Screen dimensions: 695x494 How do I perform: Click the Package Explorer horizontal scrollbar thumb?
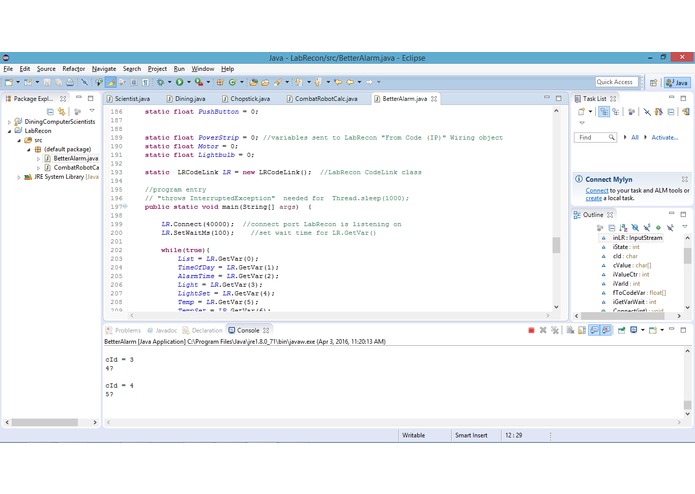click(45, 423)
